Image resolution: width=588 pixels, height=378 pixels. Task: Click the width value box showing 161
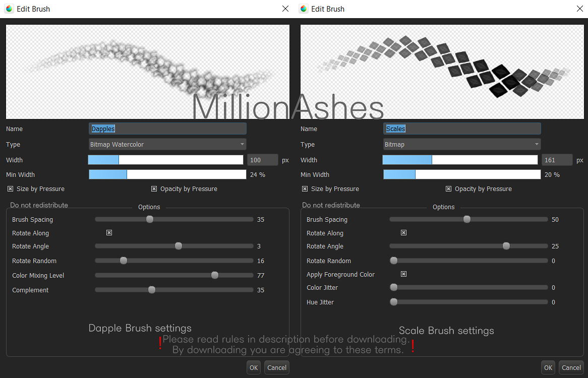click(557, 160)
